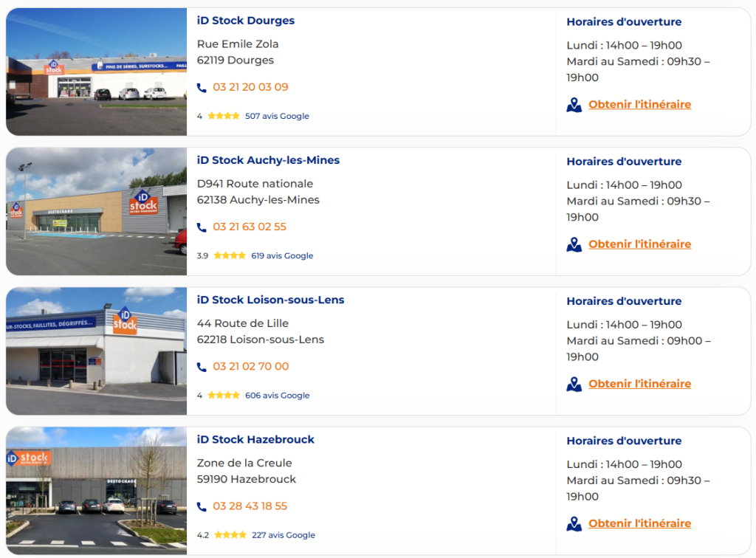Viewport: 756px width, 558px height.
Task: Click map pin icon for Hazebrouck itinerary
Action: click(574, 524)
